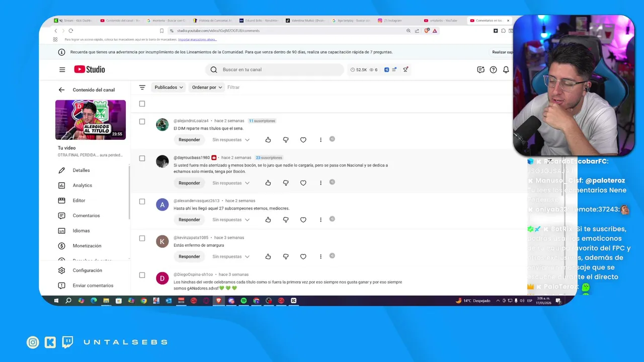Viewport: 644px width, 362px height.
Task: Click the Filtrar input field
Action: click(233, 87)
